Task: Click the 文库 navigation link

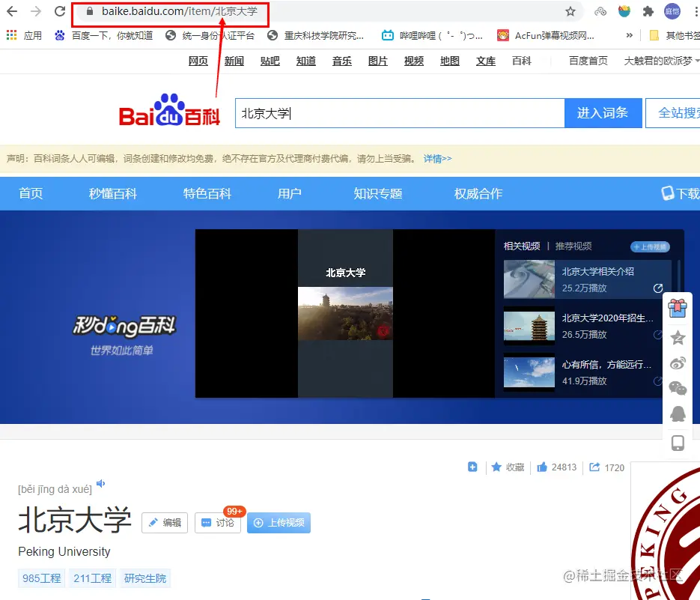Action: [x=486, y=61]
